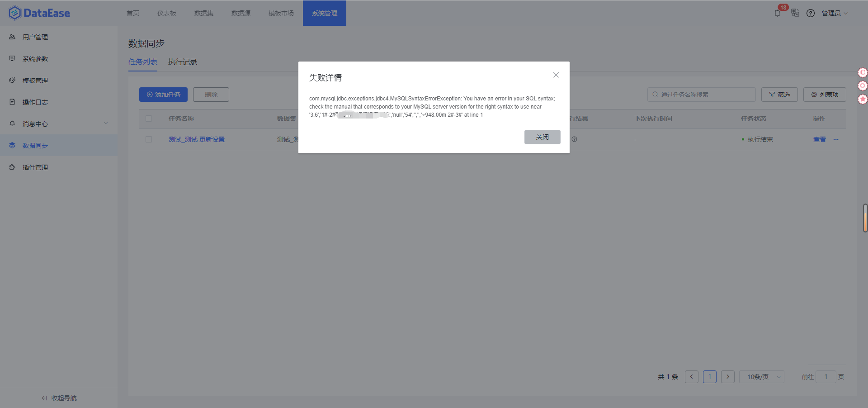868x408 pixels.
Task: Switch to 任务列表 tab
Action: [x=143, y=62]
